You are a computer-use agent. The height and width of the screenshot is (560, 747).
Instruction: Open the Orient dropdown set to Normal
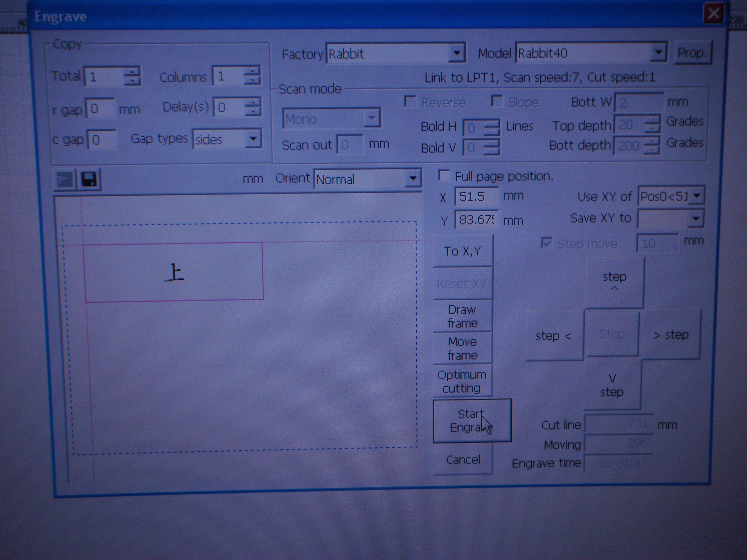pyautogui.click(x=413, y=178)
